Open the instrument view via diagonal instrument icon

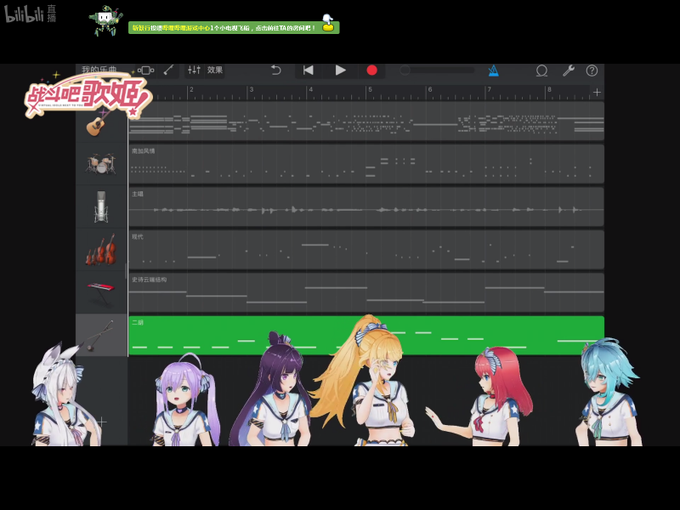[169, 70]
